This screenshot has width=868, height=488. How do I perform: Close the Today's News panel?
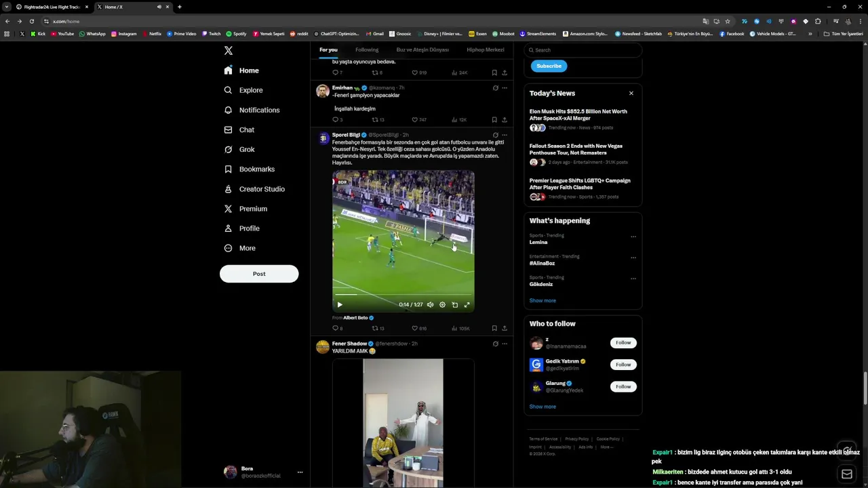point(631,94)
